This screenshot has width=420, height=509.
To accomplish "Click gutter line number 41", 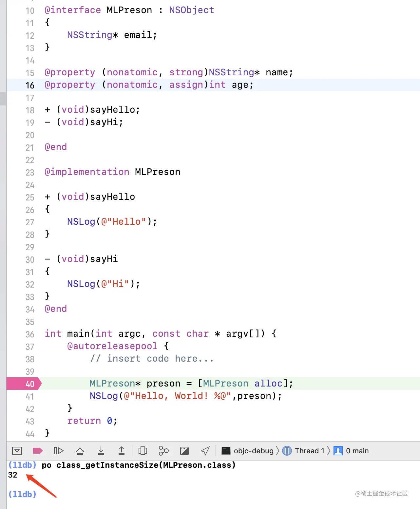I will pyautogui.click(x=30, y=396).
